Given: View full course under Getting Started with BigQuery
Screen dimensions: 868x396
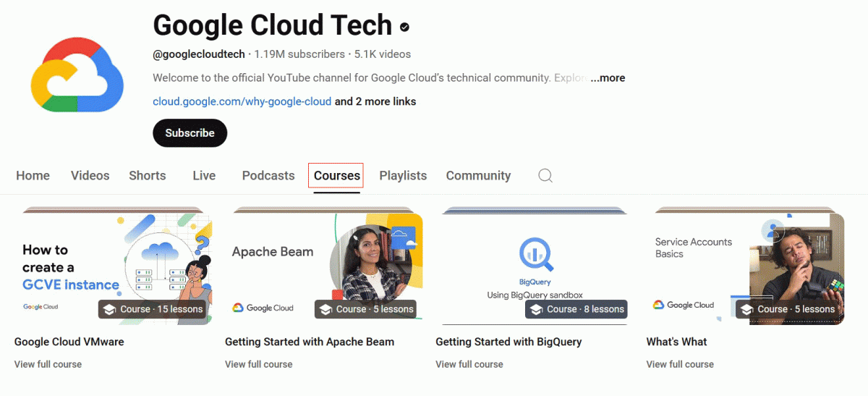Looking at the screenshot, I should tap(469, 364).
